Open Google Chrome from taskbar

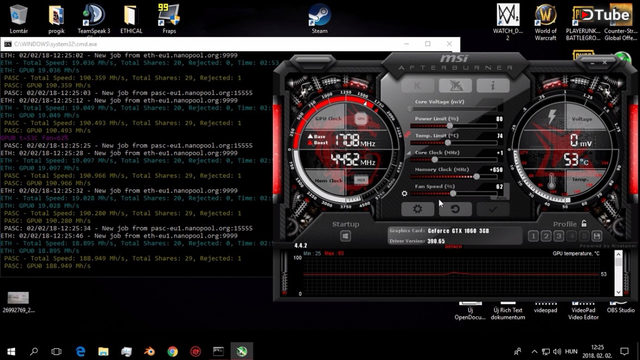(x=173, y=351)
